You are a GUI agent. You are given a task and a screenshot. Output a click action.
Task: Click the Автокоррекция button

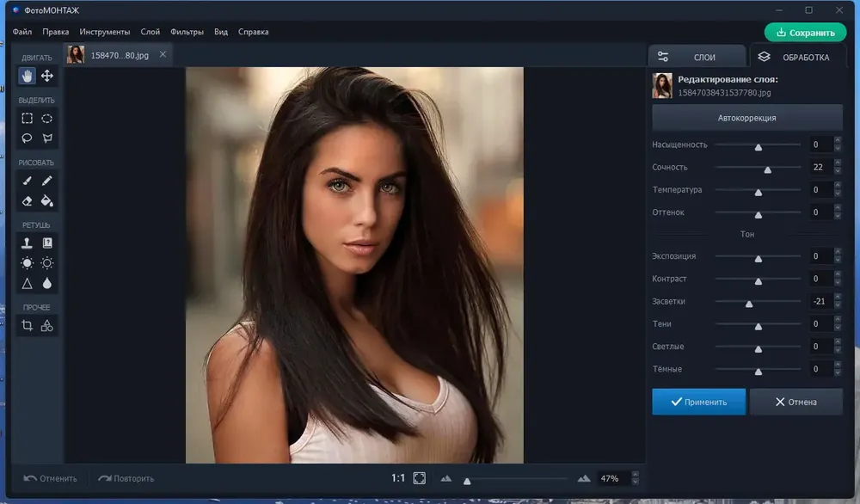click(x=747, y=118)
